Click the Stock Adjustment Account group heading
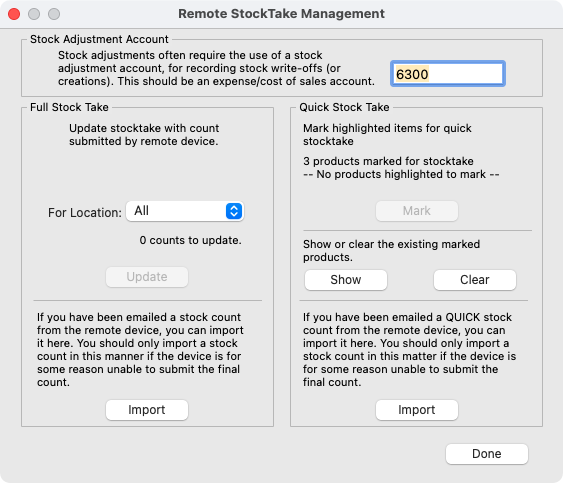The height and width of the screenshot is (483, 563). (99, 39)
